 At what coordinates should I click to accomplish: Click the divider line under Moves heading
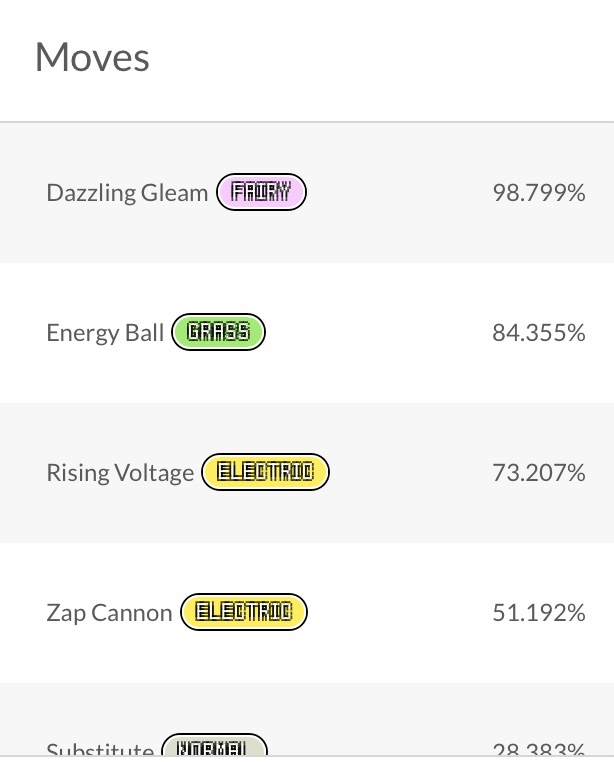click(x=307, y=122)
